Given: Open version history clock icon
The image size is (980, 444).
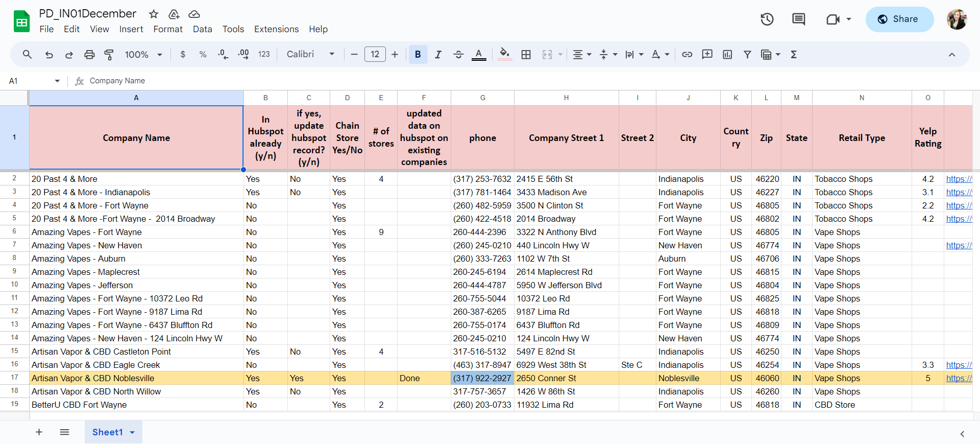Looking at the screenshot, I should (767, 19).
